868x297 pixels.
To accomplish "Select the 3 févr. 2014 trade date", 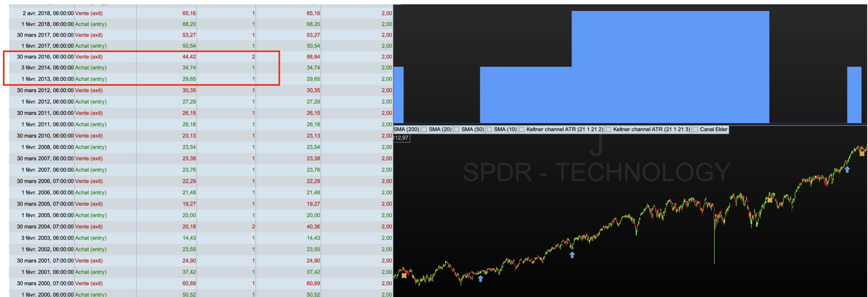I will click(x=47, y=67).
